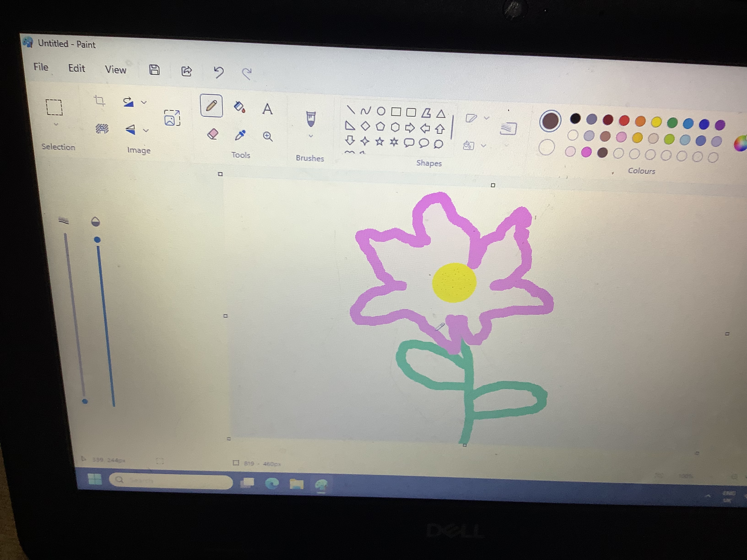This screenshot has width=747, height=560.
Task: Select the Eraser tool
Action: click(x=212, y=134)
